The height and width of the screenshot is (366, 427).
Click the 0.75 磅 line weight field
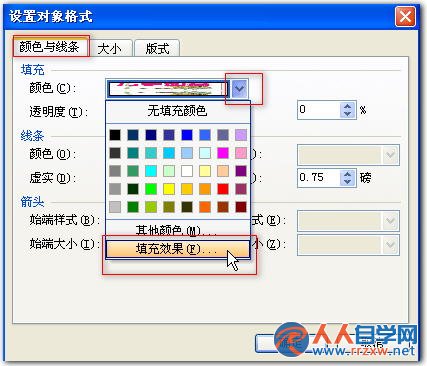click(319, 178)
